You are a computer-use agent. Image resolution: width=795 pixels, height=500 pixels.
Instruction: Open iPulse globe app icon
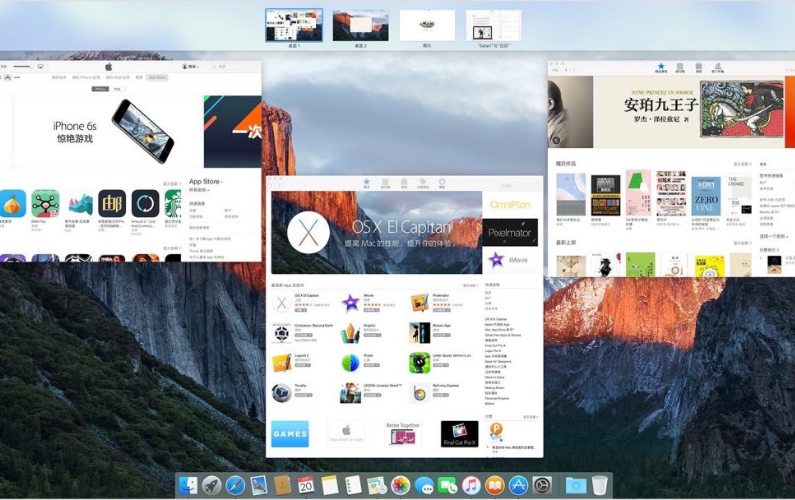click(350, 363)
